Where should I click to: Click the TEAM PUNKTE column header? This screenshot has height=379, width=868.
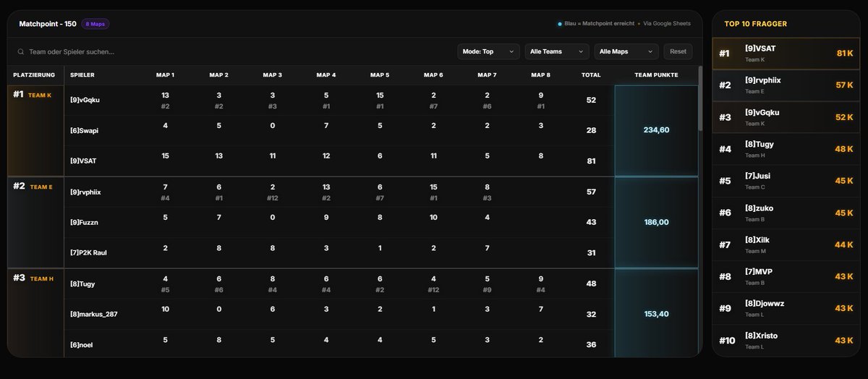point(656,75)
